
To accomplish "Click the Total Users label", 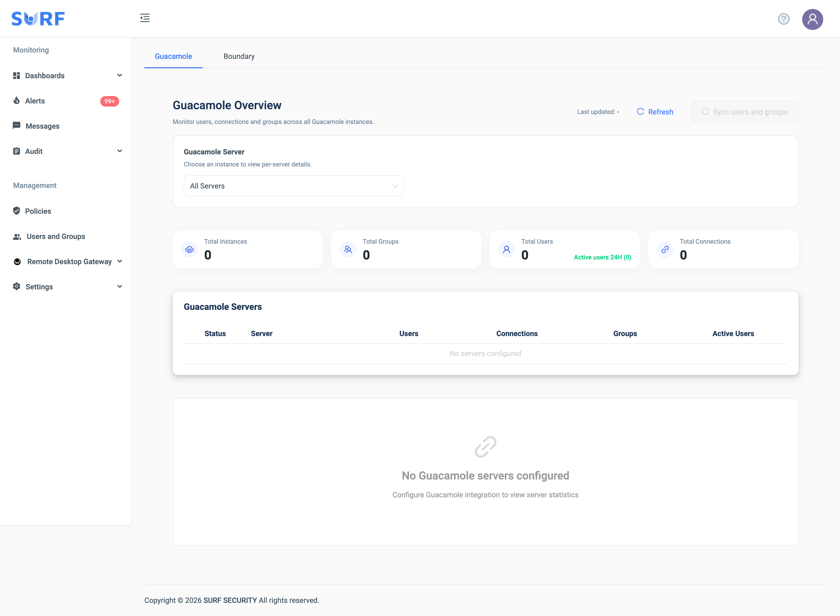I will pyautogui.click(x=537, y=242).
